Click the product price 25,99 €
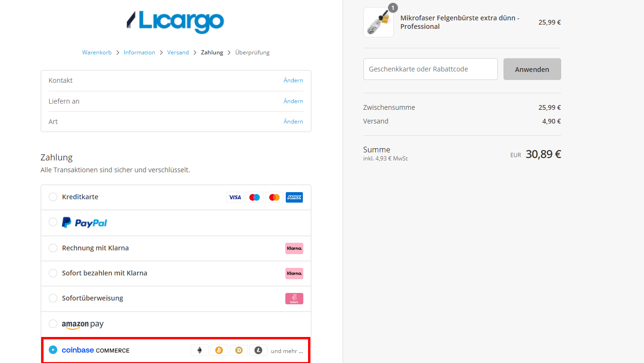 (x=549, y=22)
